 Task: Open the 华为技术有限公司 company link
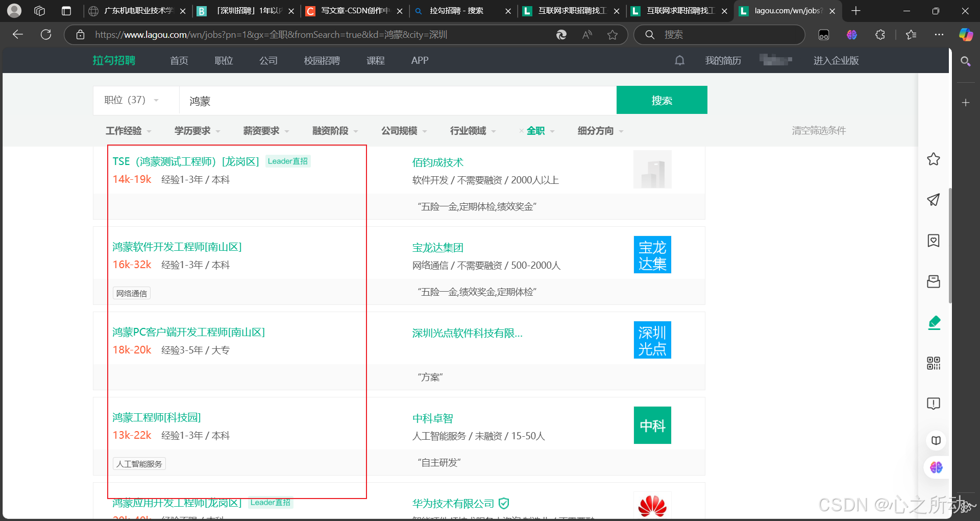(x=453, y=504)
